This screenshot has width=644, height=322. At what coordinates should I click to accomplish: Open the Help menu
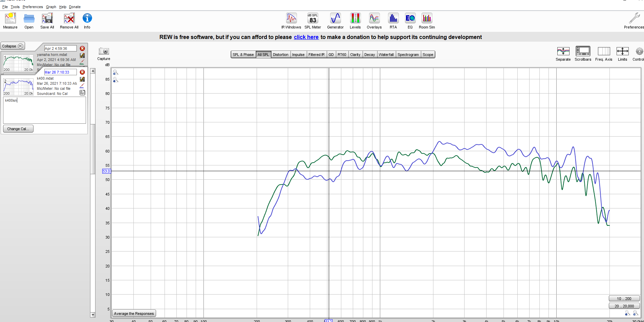pyautogui.click(x=63, y=7)
